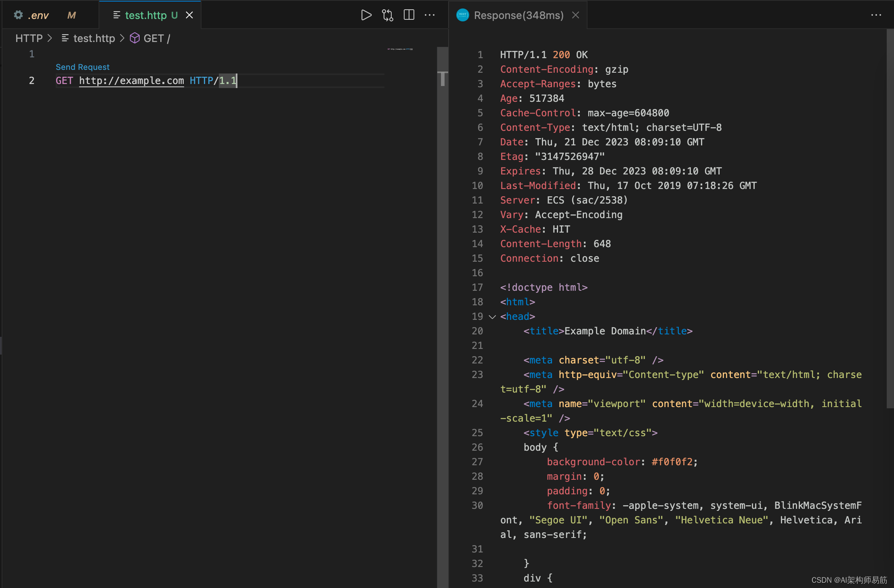Click the Content-Encoding header name
894x588 pixels.
click(x=547, y=69)
